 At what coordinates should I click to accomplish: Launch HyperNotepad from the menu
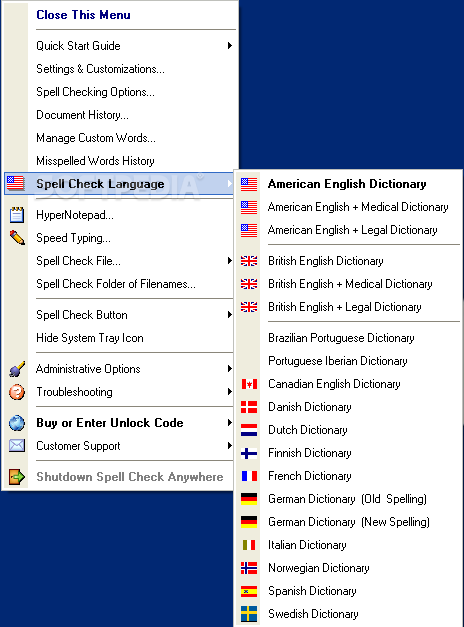[75, 215]
